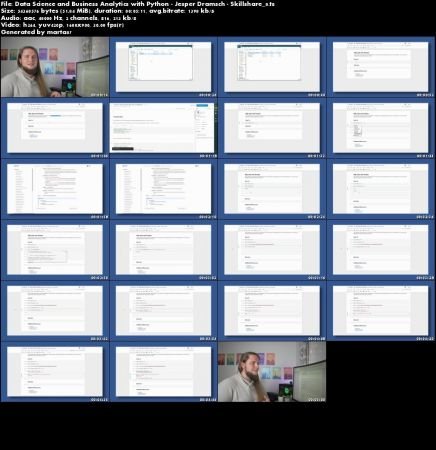The image size is (436, 450).
Task: Open fourth thumbnail in the third row
Action: click(381, 189)
